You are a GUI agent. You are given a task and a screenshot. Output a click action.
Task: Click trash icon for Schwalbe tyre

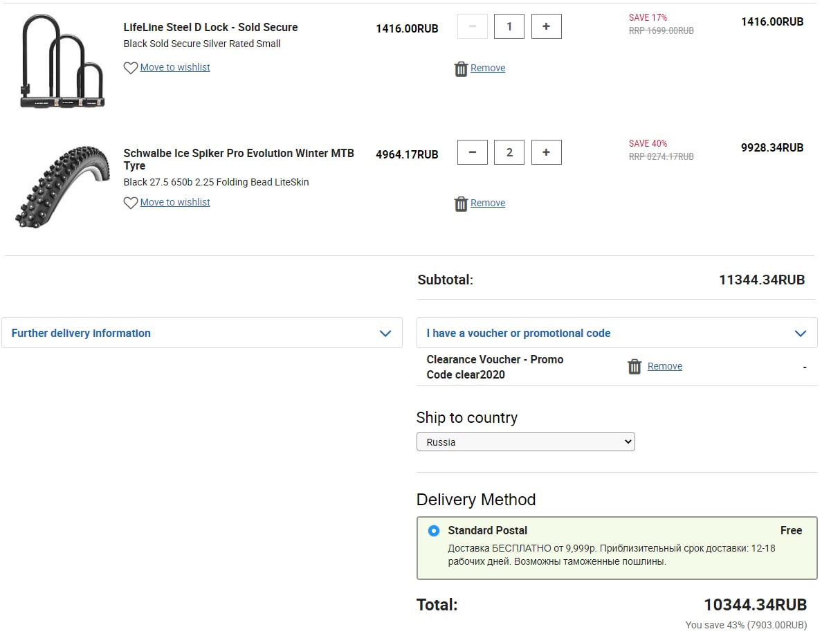[461, 203]
